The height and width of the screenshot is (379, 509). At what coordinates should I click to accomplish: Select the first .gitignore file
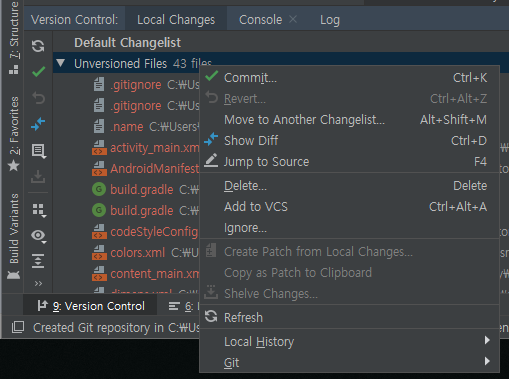pyautogui.click(x=136, y=85)
